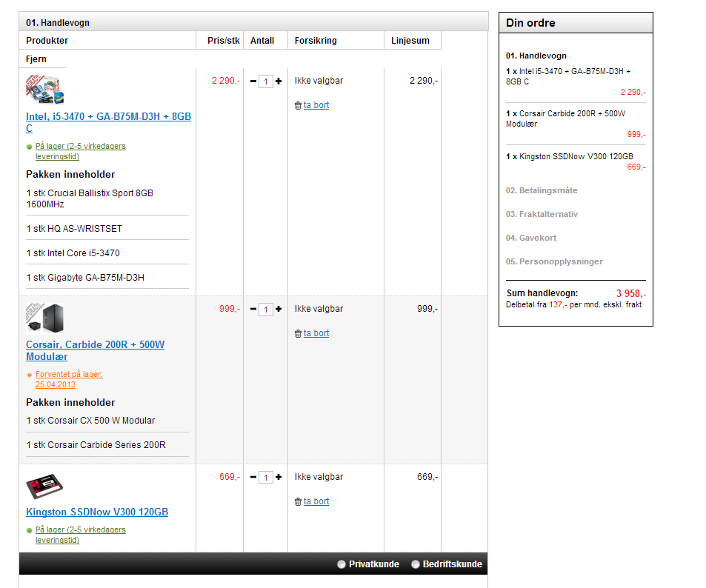Go to step 05. Personopplysninger
Screen dimensions: 706x588
[x=554, y=261]
